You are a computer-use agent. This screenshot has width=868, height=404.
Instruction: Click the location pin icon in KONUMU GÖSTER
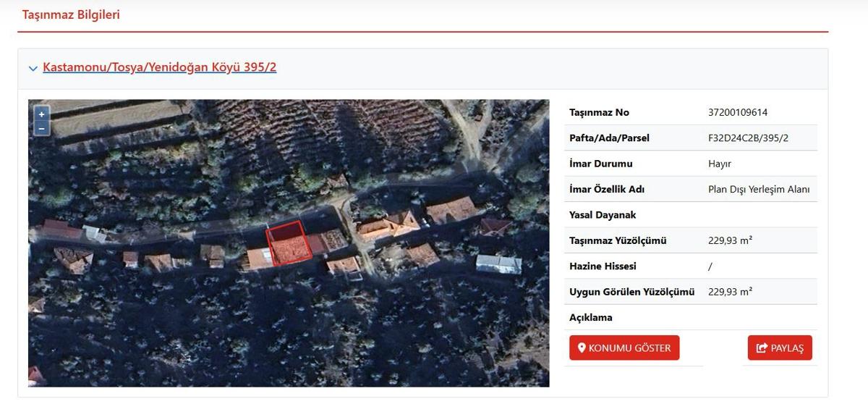tap(582, 348)
